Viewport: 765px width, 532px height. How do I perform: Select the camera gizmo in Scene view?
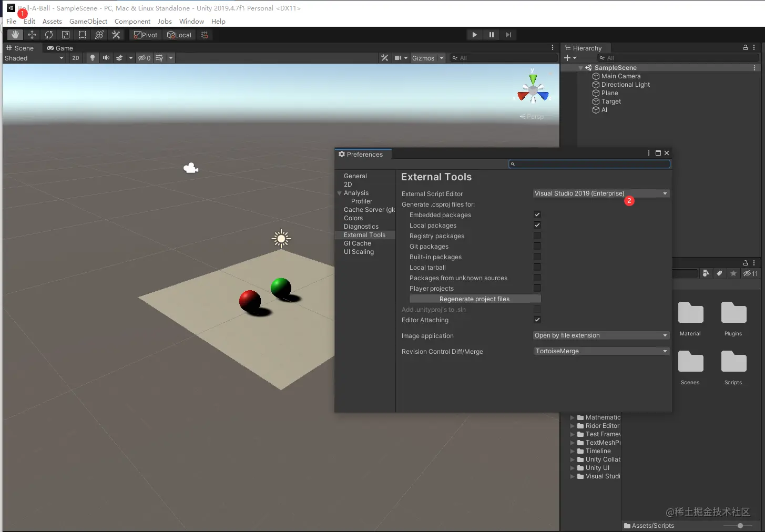click(x=191, y=168)
